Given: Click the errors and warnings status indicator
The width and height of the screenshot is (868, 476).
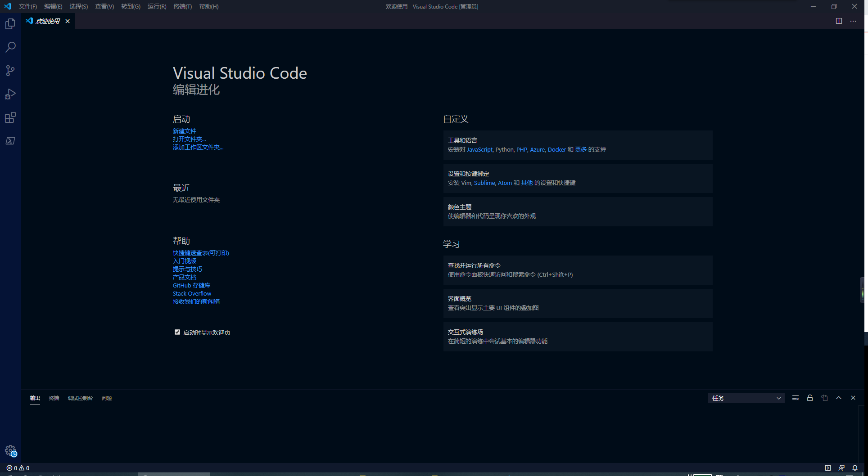Looking at the screenshot, I should (x=18, y=468).
